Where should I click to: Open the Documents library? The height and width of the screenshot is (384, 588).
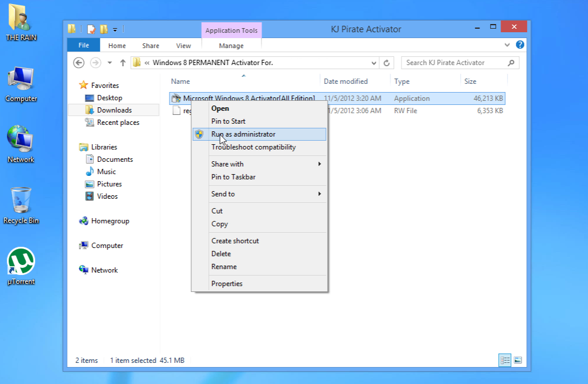coord(115,159)
